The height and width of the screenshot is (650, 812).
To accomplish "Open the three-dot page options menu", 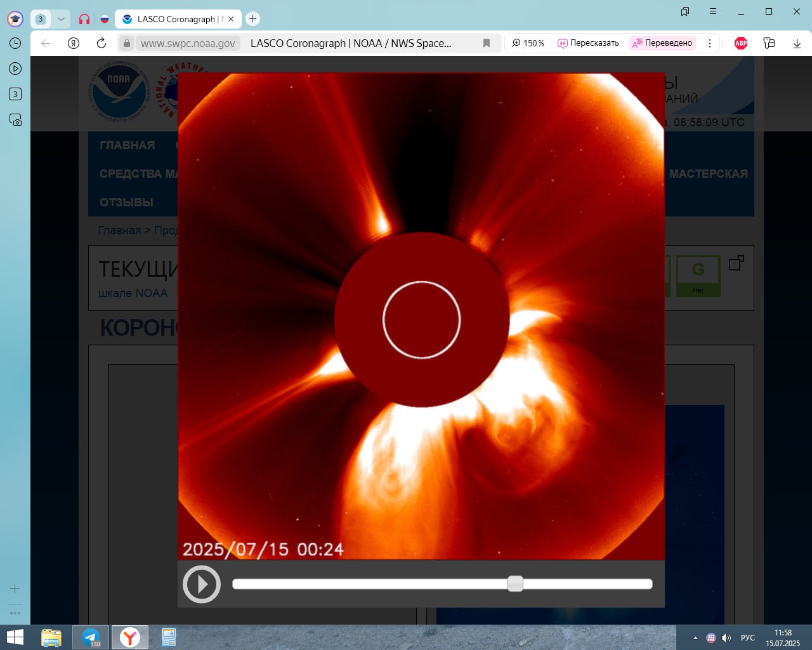I will click(x=710, y=43).
